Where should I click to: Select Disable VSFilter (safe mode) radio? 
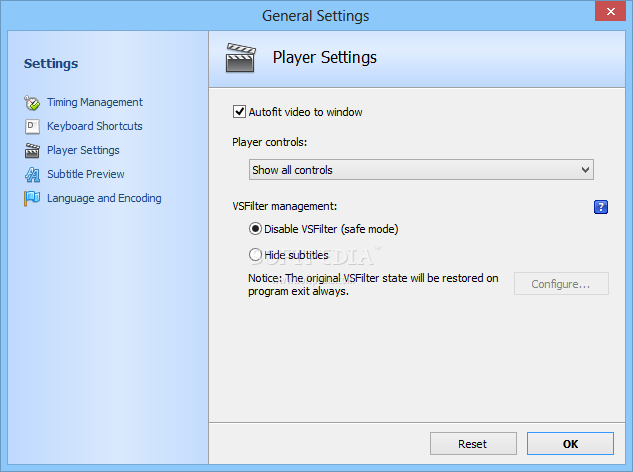[x=255, y=229]
